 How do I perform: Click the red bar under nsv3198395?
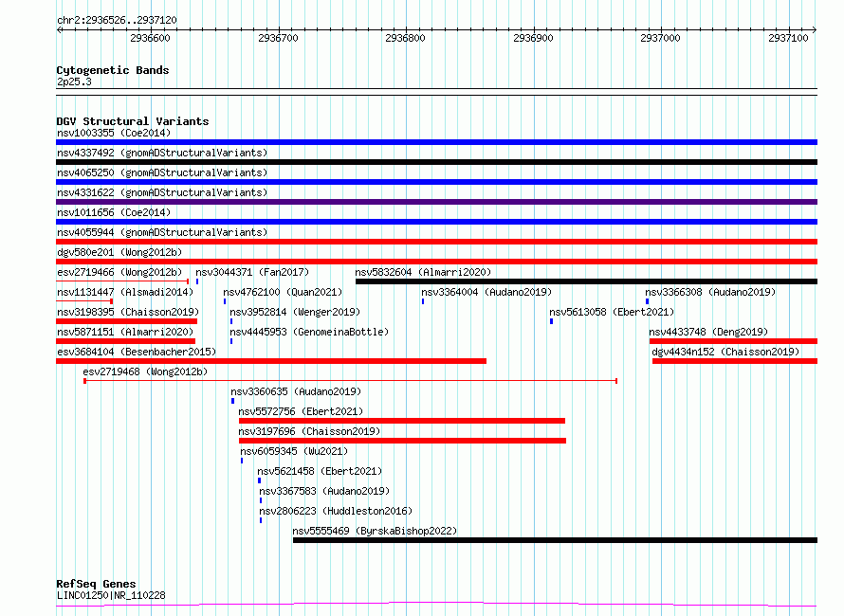126,321
